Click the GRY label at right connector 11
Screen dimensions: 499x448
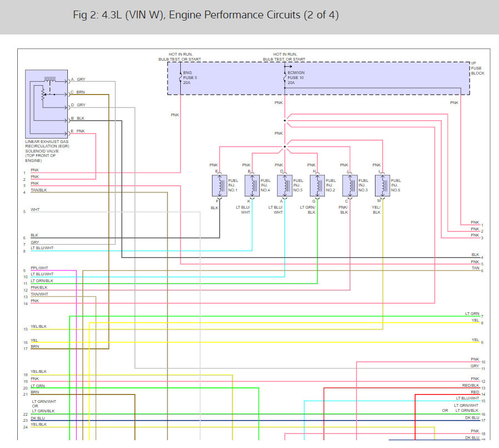point(475,366)
